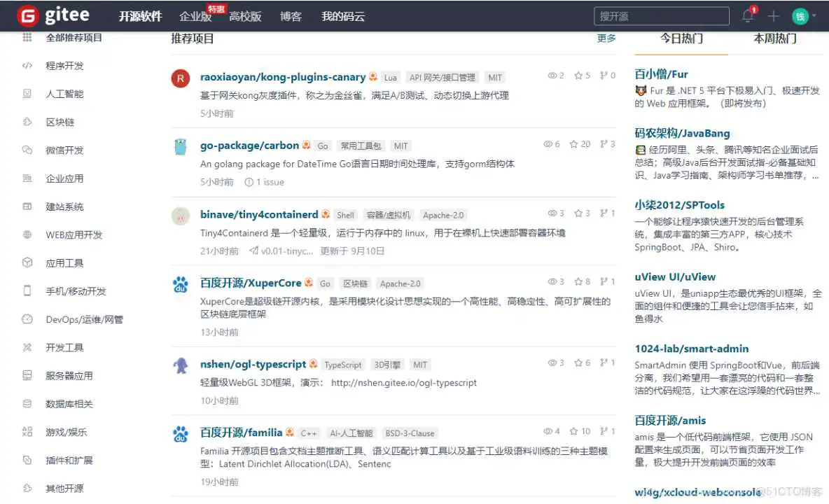Image resolution: width=829 pixels, height=504 pixels.
Task: Open 高校版 in top navigation
Action: click(245, 17)
